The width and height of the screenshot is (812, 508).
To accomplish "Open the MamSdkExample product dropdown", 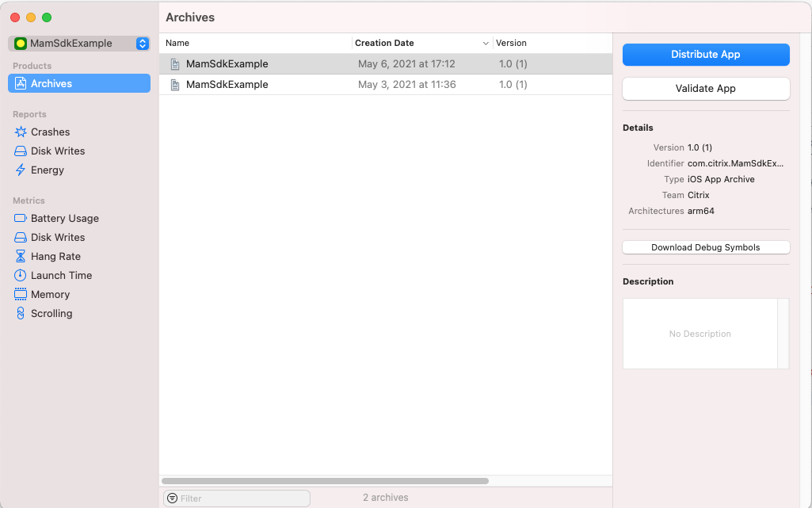I will tap(79, 44).
